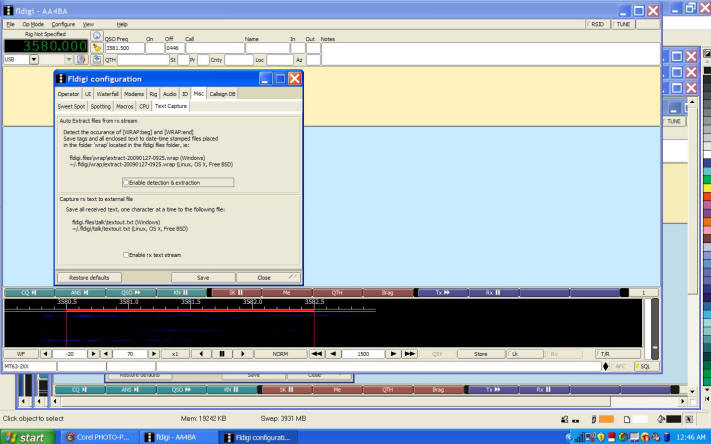Click the clear QSO brush icon
This screenshot has width=711, height=444.
pyautogui.click(x=97, y=48)
